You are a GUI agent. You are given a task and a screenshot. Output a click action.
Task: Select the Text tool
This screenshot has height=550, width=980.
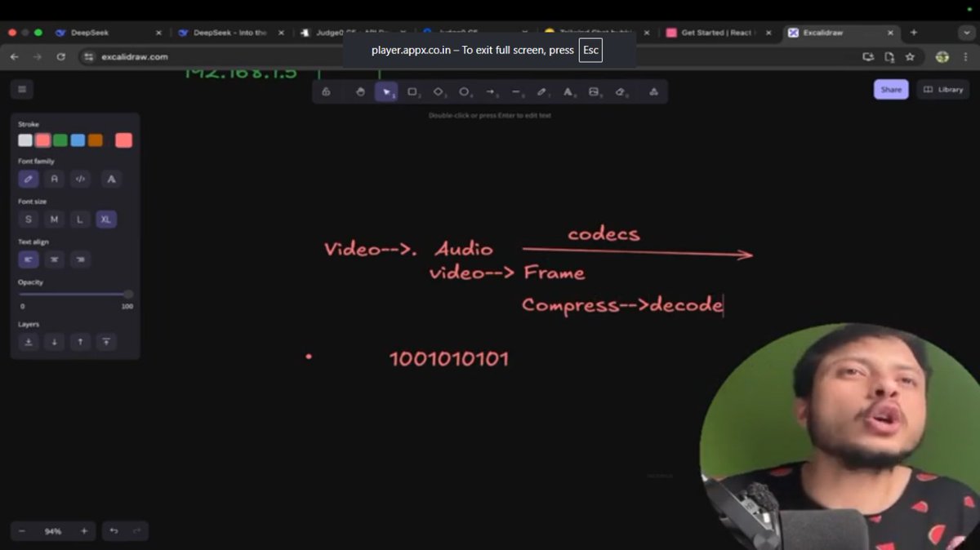568,91
